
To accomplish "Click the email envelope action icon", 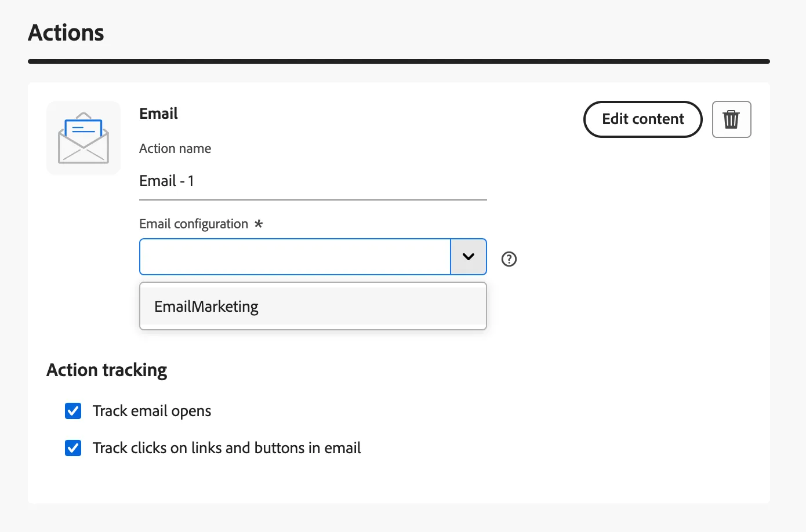I will (83, 138).
